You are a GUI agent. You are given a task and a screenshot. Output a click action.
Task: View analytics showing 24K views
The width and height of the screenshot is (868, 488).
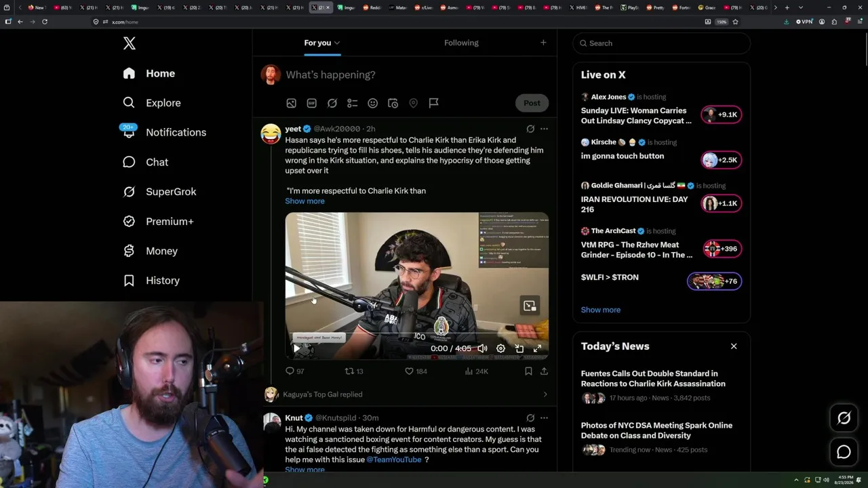tap(476, 371)
